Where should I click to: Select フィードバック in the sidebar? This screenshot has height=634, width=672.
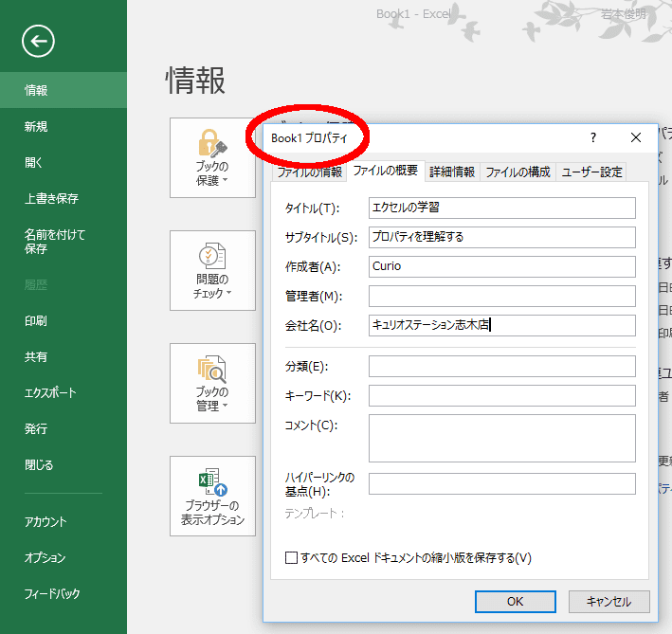click(64, 594)
